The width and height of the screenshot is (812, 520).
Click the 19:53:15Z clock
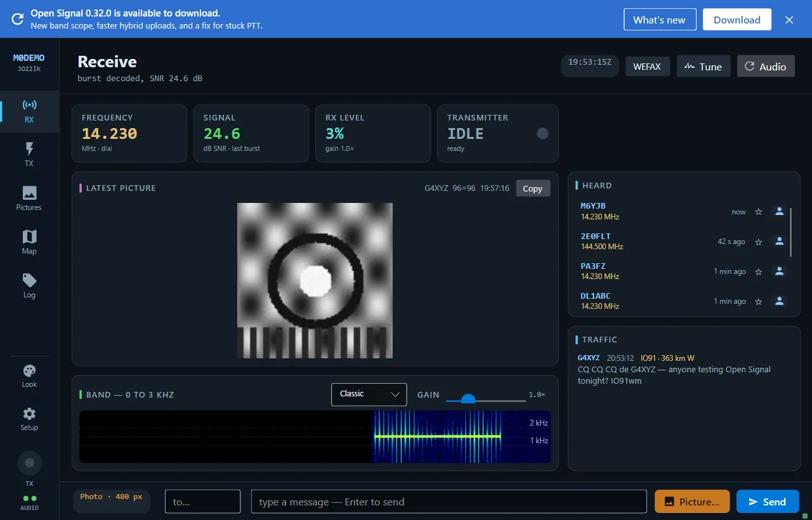(590, 62)
